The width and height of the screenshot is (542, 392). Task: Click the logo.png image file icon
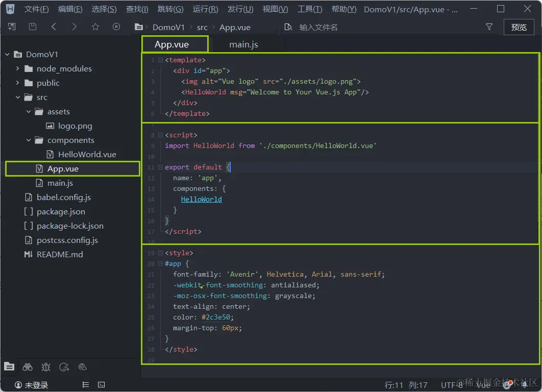(50, 126)
